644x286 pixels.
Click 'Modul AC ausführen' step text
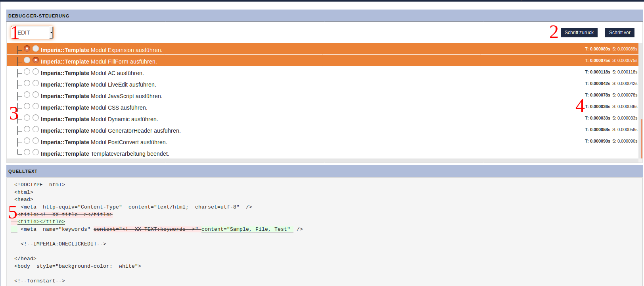point(117,73)
